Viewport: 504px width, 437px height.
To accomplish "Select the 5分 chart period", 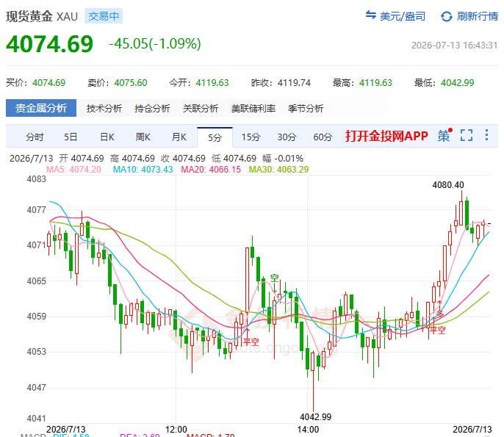I will pyautogui.click(x=215, y=137).
